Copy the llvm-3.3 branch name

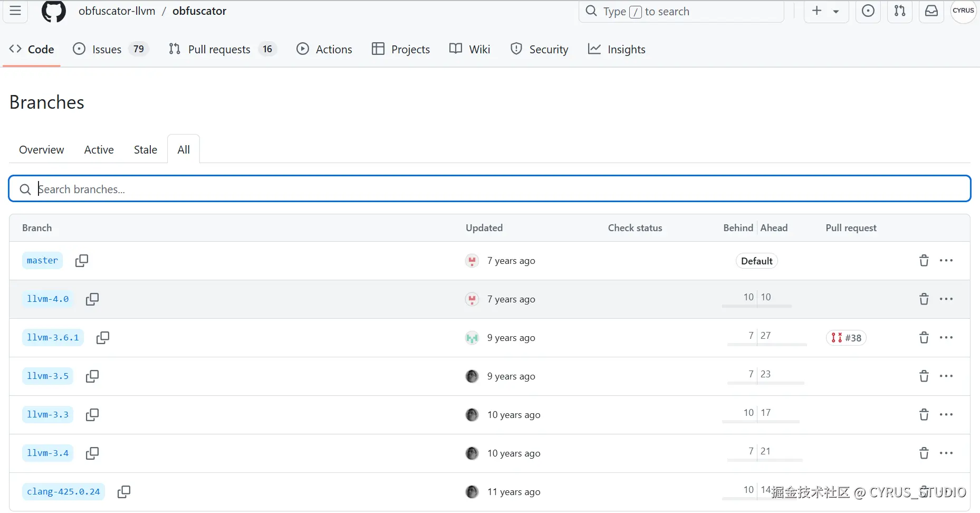92,415
